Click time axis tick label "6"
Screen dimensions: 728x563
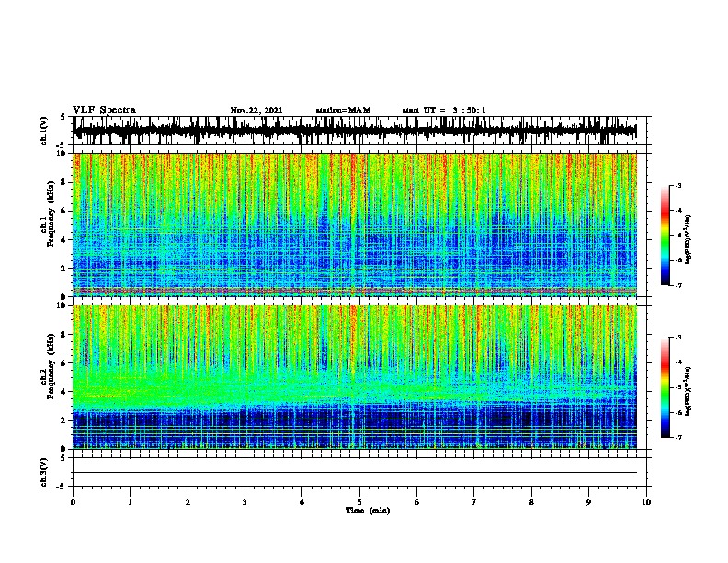click(417, 502)
